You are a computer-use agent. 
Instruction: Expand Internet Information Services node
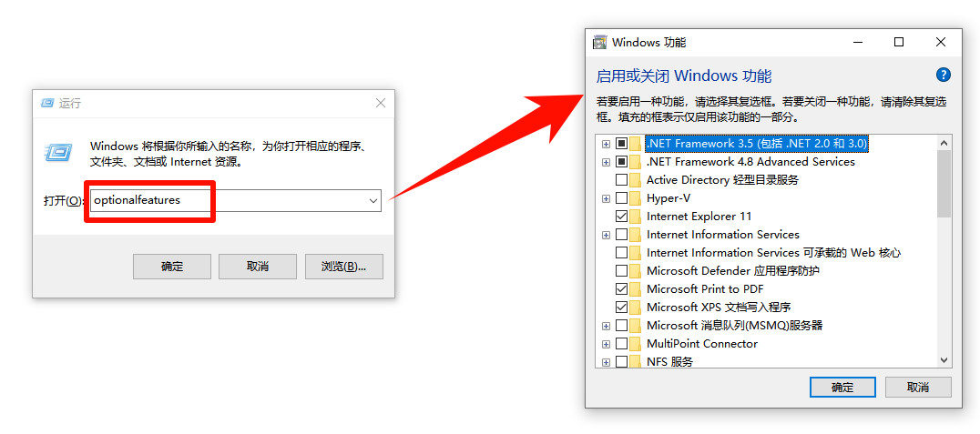pos(606,236)
